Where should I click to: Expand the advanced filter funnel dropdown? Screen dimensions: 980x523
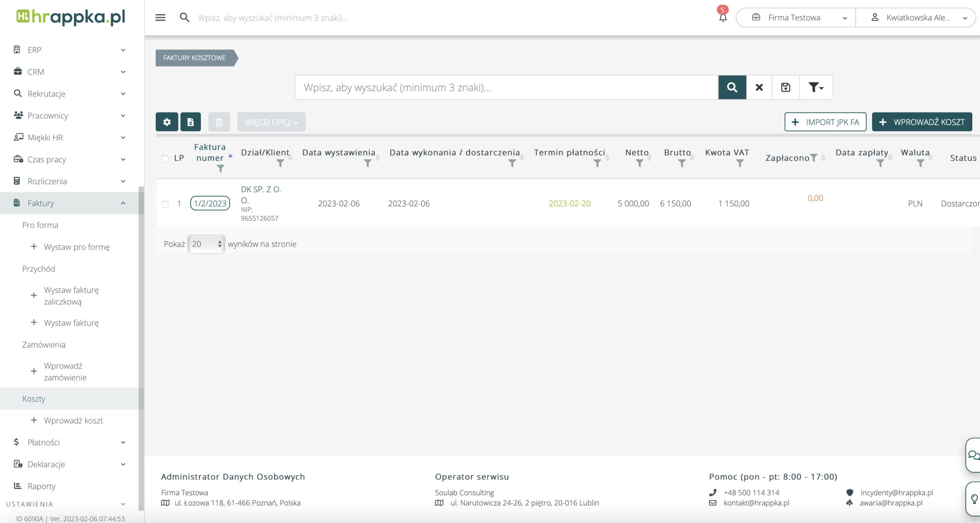816,88
